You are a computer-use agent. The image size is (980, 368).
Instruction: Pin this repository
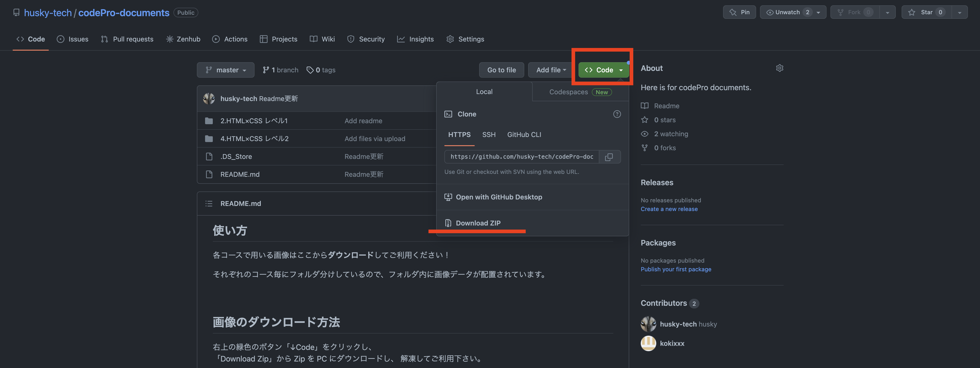739,12
